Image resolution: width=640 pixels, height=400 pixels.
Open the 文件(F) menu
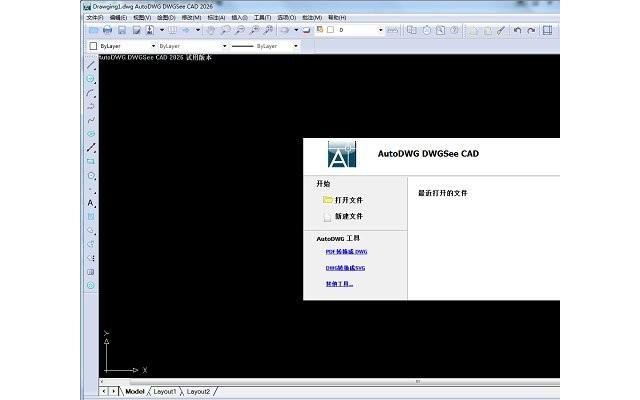tap(95, 18)
